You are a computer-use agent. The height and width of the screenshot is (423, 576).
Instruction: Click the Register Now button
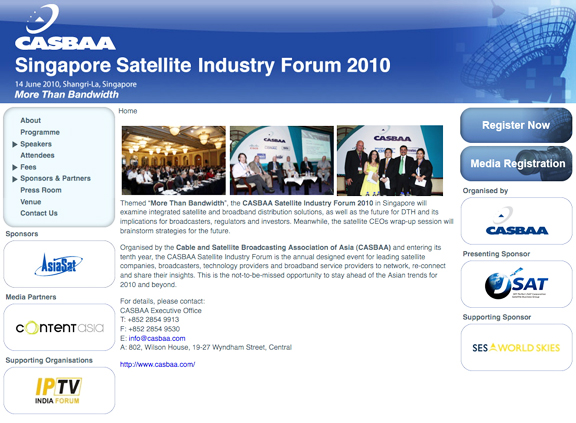coord(516,125)
